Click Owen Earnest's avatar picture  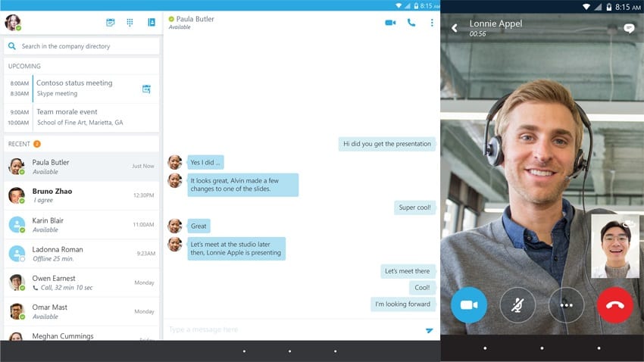17,282
